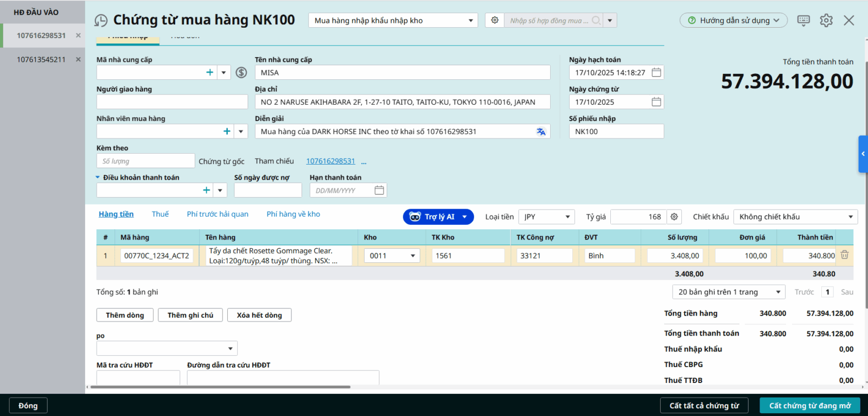Click the supplier debt dollar icon
Screen dimensions: 868x416
pyautogui.click(x=241, y=73)
